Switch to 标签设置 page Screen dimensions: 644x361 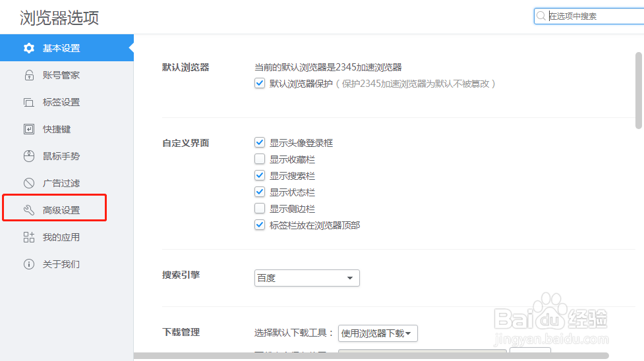67,102
